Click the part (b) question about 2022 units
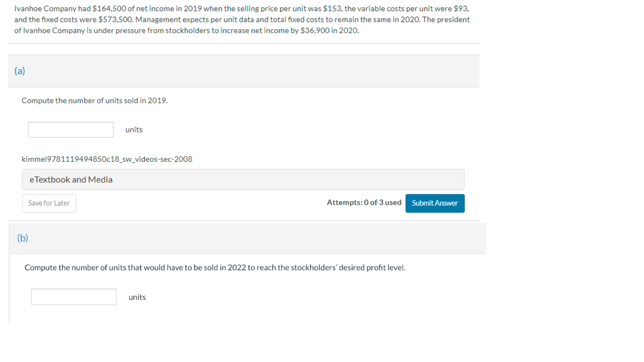This screenshot has height=362, width=644. [215, 267]
